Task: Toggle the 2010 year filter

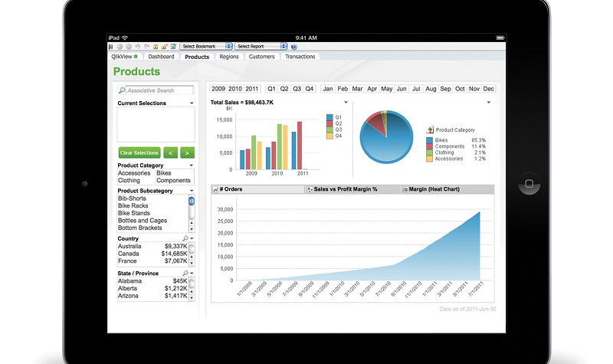Action: pyautogui.click(x=235, y=89)
